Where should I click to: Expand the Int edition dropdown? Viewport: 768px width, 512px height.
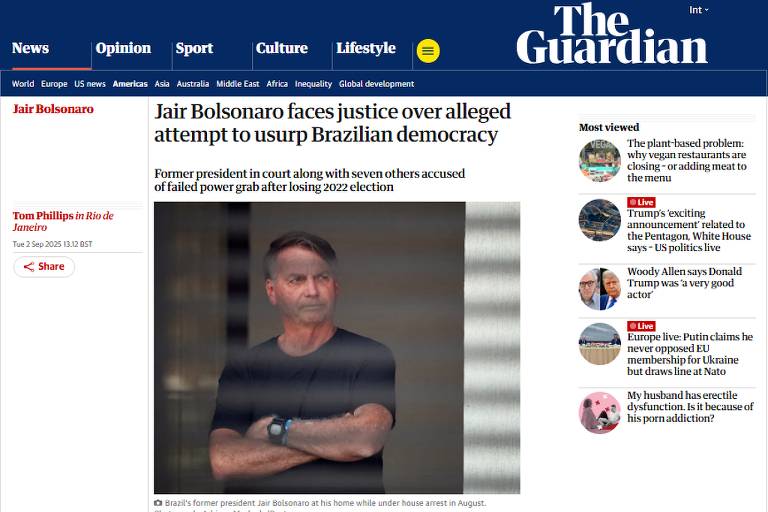[x=698, y=10]
